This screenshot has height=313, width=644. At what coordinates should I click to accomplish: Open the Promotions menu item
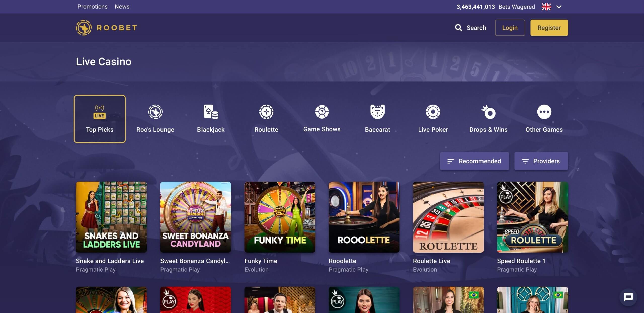point(92,7)
